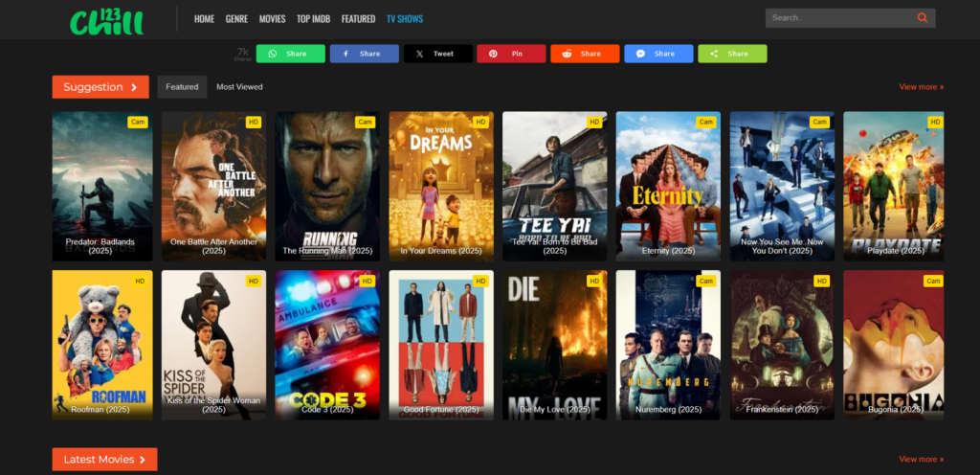Open the Home menu item
The height and width of the screenshot is (475, 980).
point(205,19)
